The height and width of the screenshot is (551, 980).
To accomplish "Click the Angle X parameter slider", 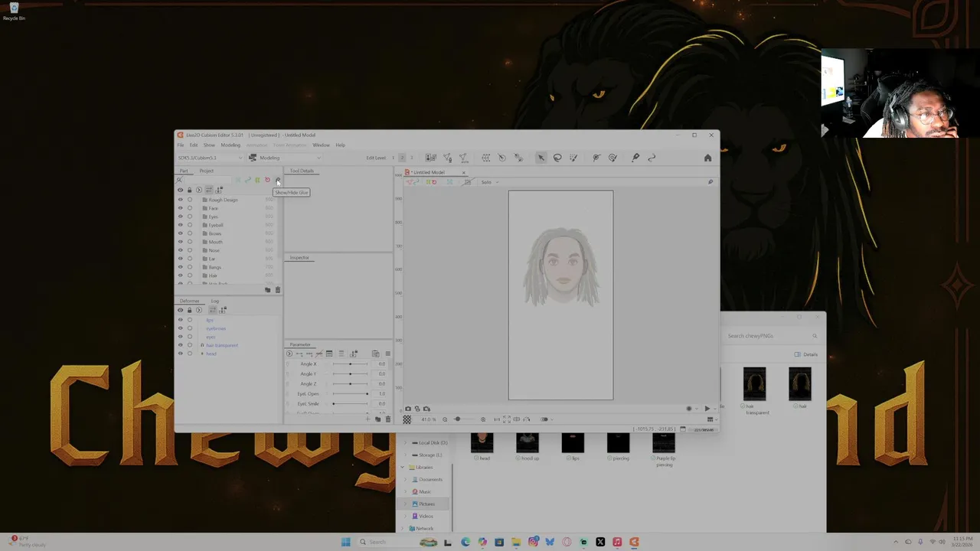I will click(351, 364).
